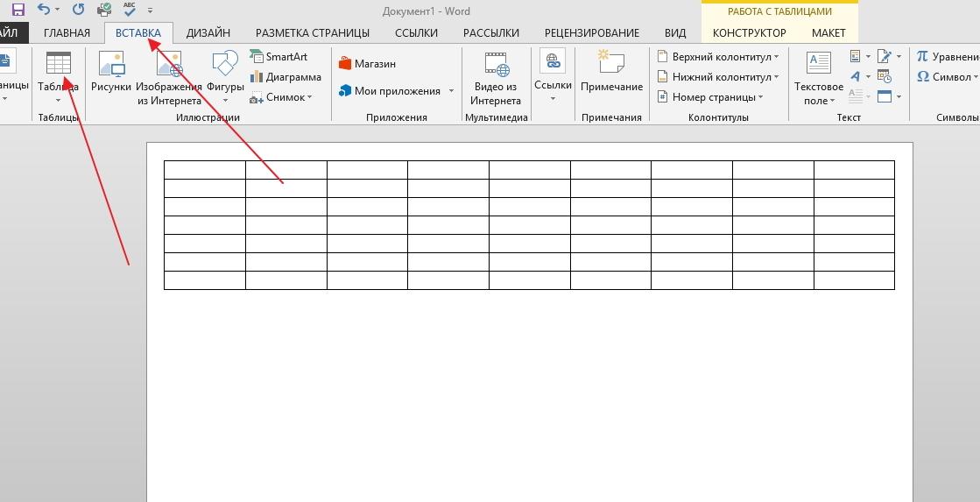Insert a picture using Рисунки
Screen dimensions: 980x502
[x=111, y=76]
